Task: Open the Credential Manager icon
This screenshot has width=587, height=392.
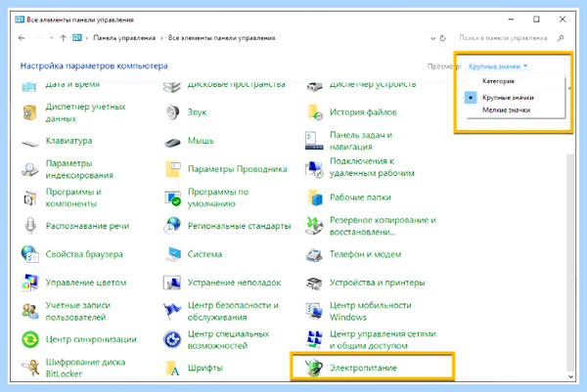Action: 30,112
